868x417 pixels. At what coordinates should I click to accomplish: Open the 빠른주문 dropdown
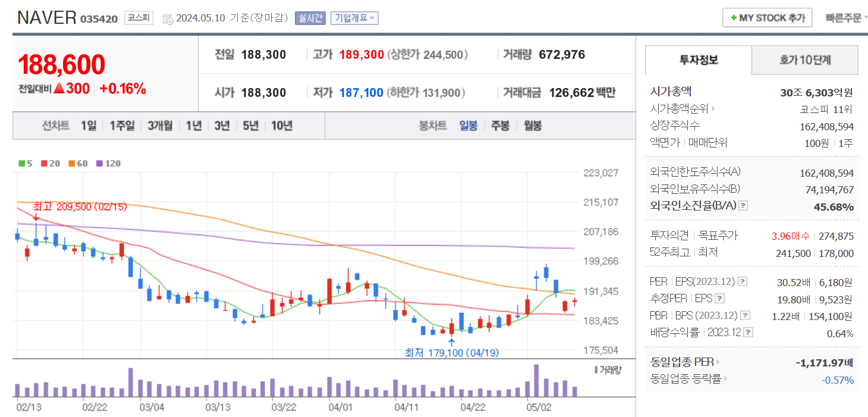pyautogui.click(x=846, y=18)
